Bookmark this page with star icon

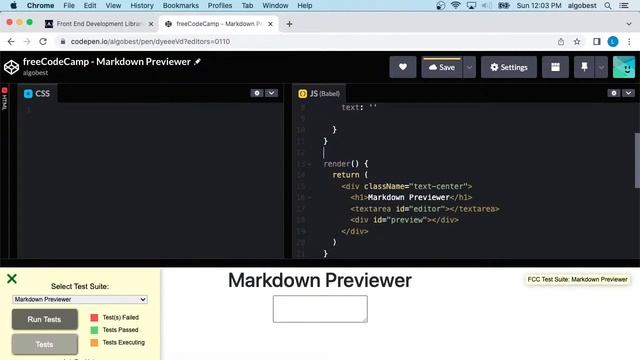pyautogui.click(x=577, y=42)
